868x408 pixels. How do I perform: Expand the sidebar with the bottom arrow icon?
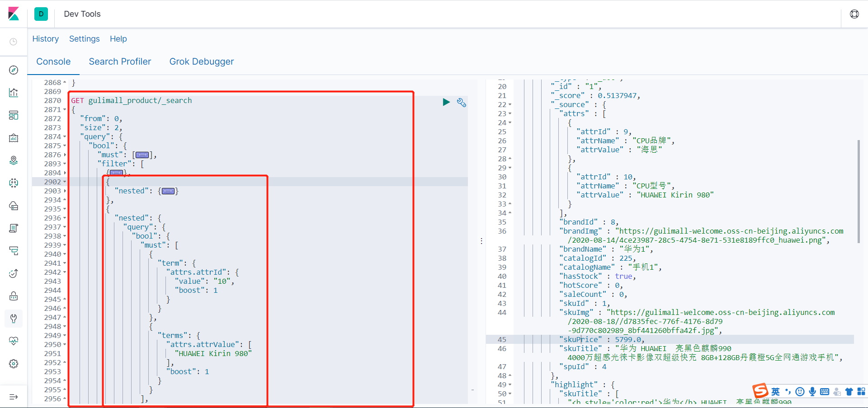coord(14,397)
